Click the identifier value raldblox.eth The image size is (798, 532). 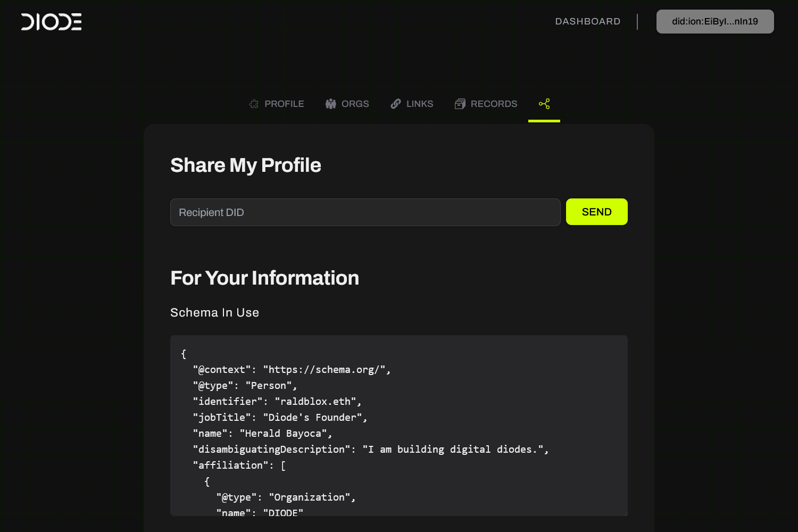pyautogui.click(x=318, y=401)
